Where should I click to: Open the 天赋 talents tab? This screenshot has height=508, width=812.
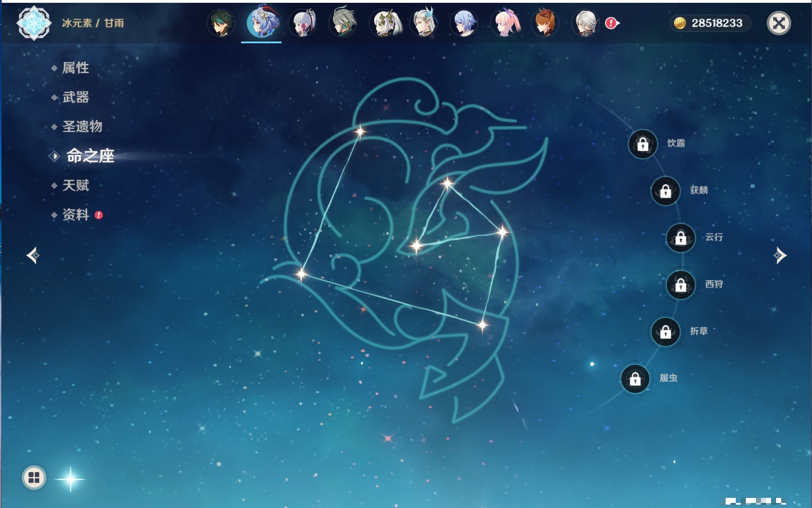point(75,185)
